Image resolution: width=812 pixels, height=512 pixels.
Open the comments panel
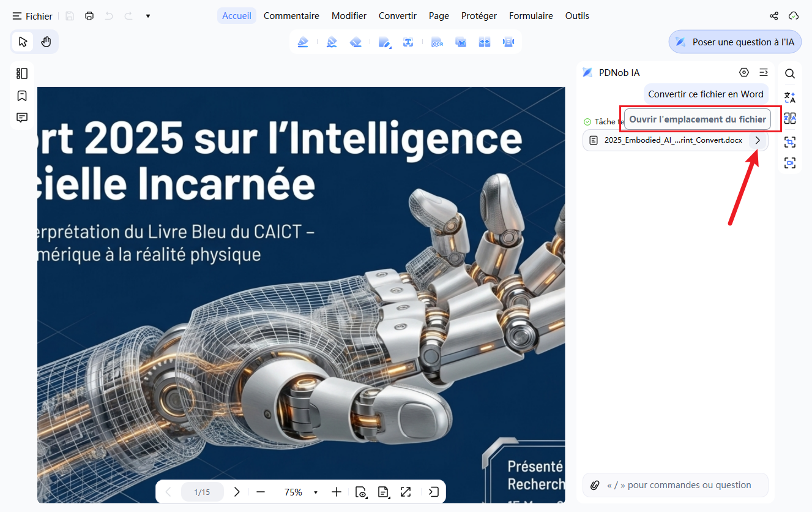(x=22, y=118)
